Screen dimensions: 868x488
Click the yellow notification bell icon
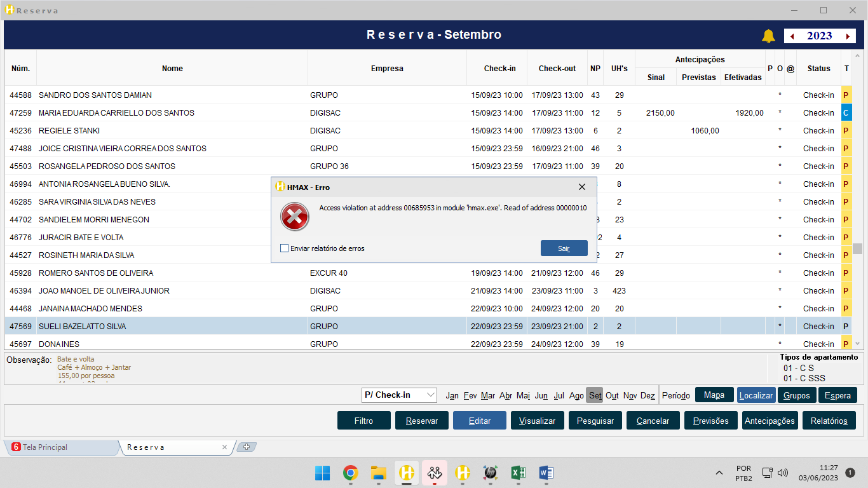(768, 36)
